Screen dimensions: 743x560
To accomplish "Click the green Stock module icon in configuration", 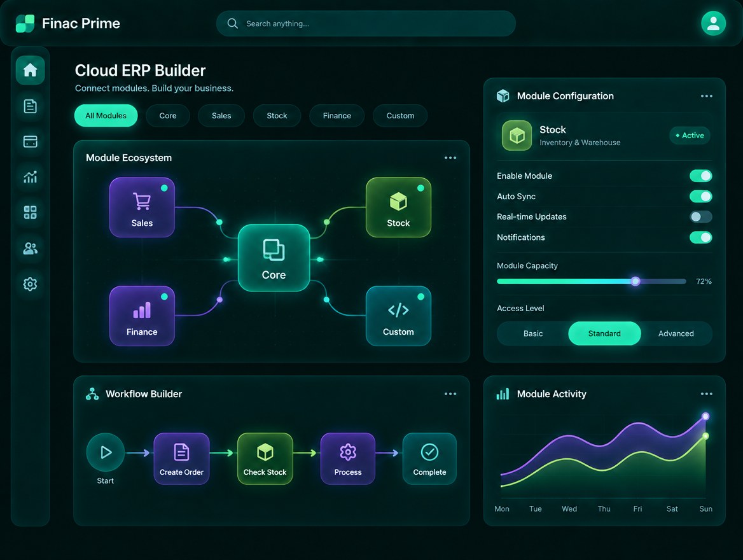I will point(517,136).
